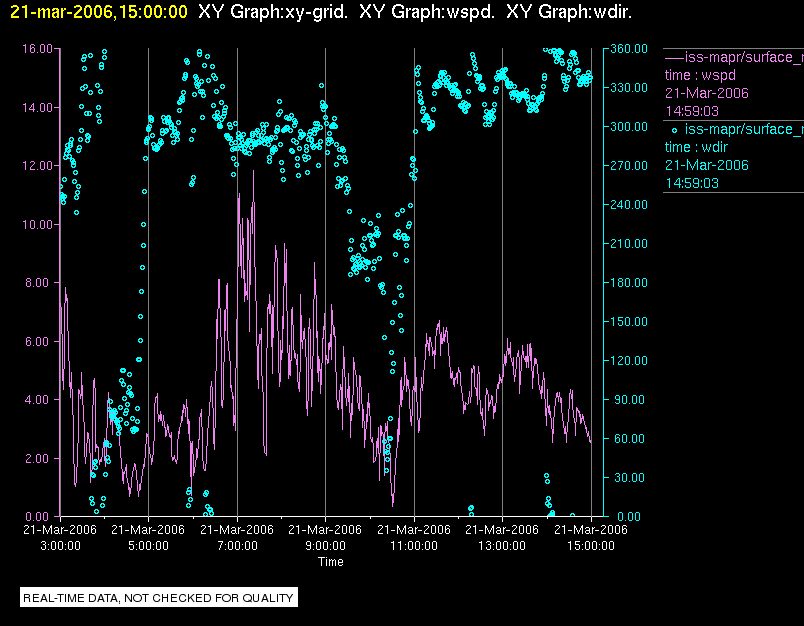Image resolution: width=804 pixels, height=626 pixels.
Task: Click the 14:59:03 time under wspd legend
Action: pyautogui.click(x=692, y=111)
